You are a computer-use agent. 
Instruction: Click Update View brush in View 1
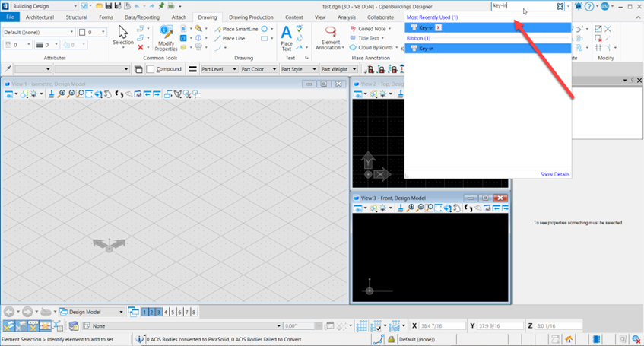tap(52, 94)
